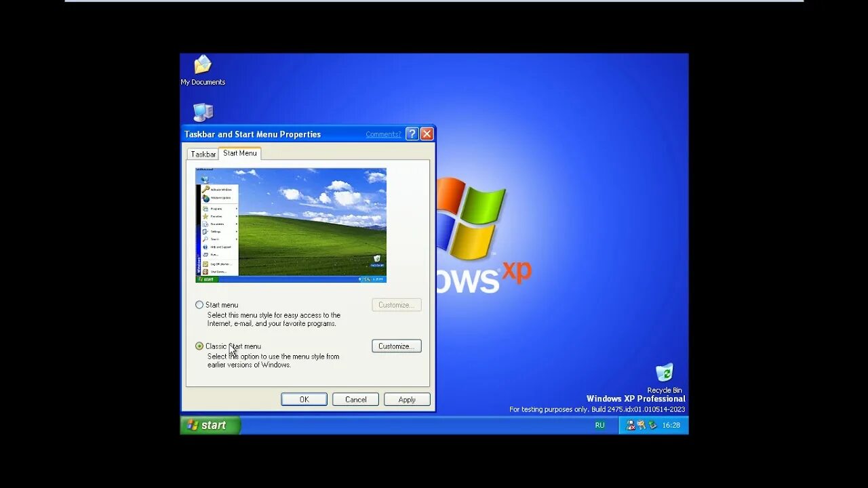Open the Comments? link in title bar

pos(383,134)
